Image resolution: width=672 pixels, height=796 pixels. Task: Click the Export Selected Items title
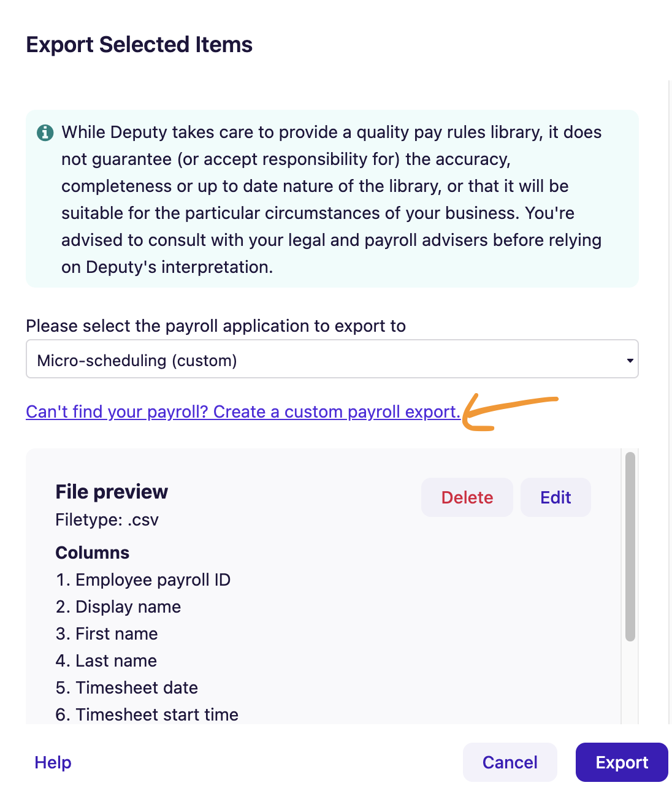coord(139,45)
